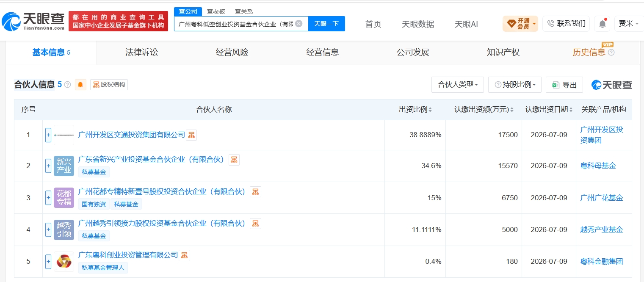Go to 首页 in top navigation
The image size is (644, 282).
[373, 24]
